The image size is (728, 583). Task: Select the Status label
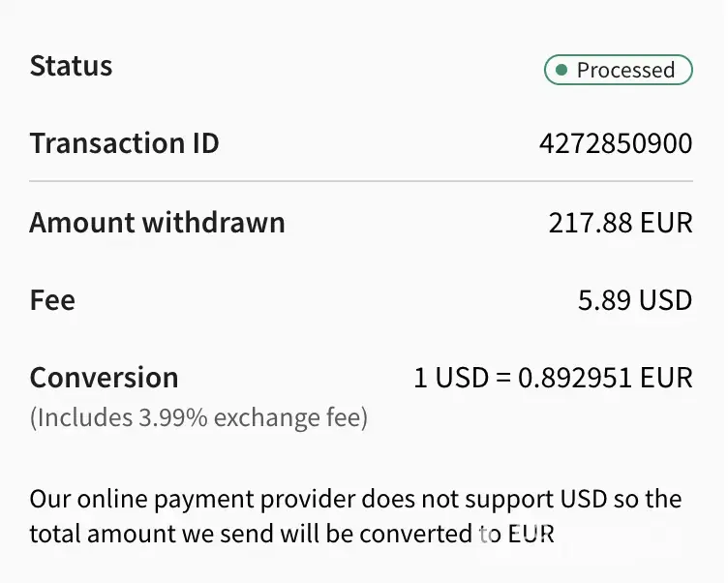click(x=71, y=66)
